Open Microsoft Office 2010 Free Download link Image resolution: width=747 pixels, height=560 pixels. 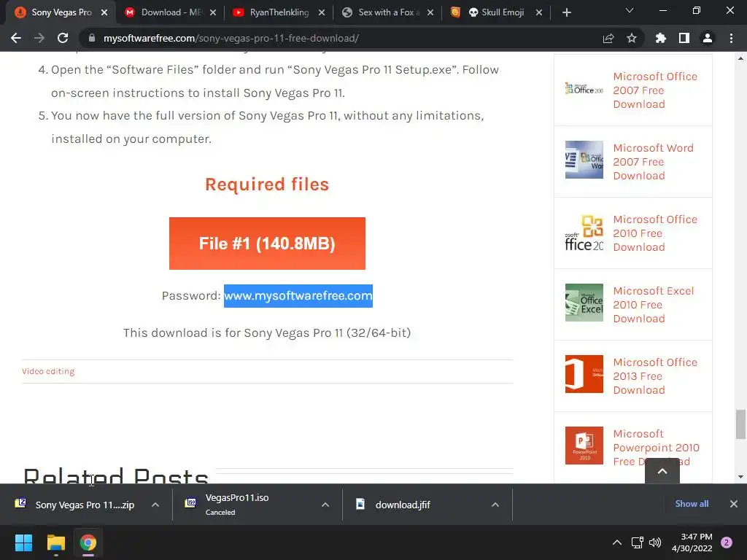click(x=655, y=233)
